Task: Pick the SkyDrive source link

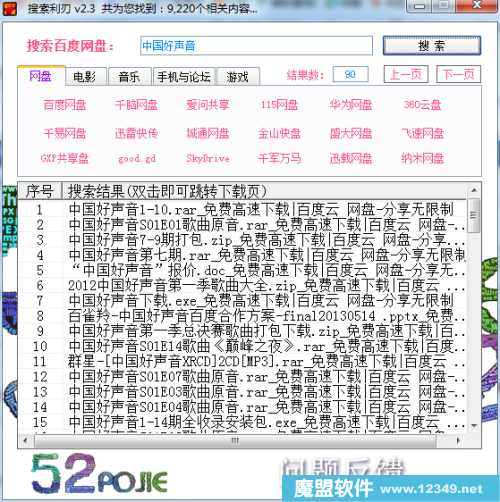Action: coord(208,158)
